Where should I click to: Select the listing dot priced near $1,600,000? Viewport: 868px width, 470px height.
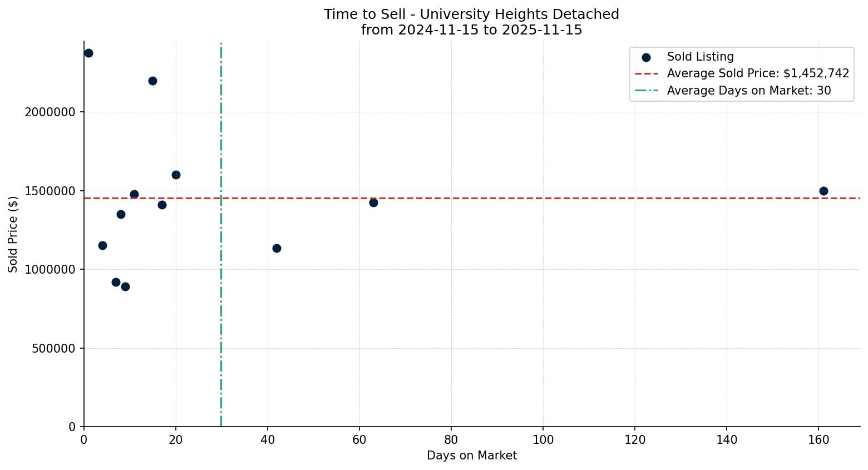click(x=176, y=175)
